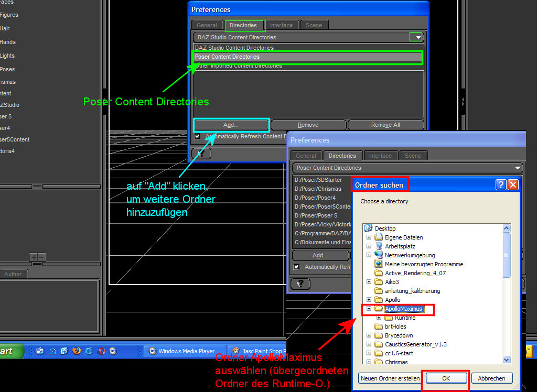The image size is (537, 392).
Task: Click the brtHoles folder icon
Action: pos(379,326)
